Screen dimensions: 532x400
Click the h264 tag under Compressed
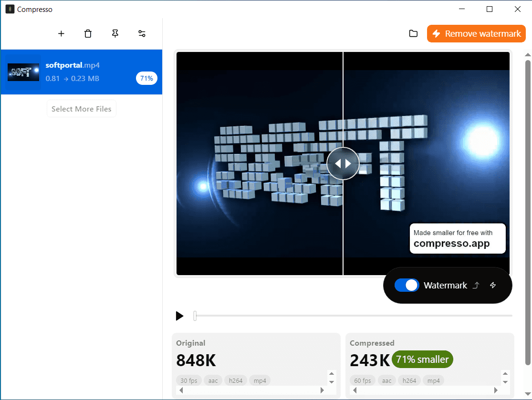coord(409,380)
